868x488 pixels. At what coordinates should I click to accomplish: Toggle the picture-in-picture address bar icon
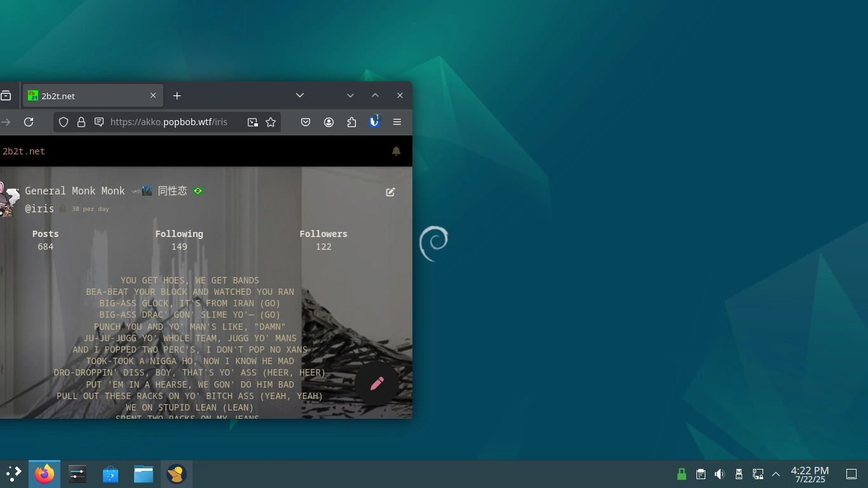(253, 122)
